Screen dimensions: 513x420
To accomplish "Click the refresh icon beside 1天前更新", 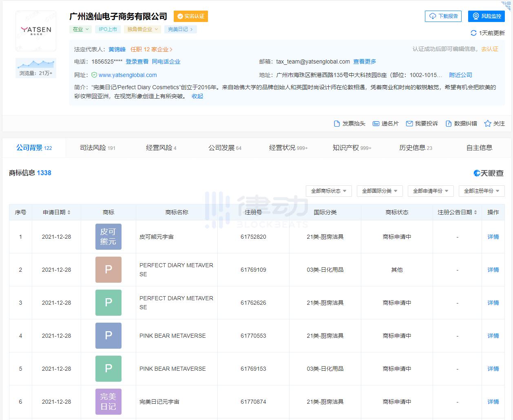I will pos(473,33).
